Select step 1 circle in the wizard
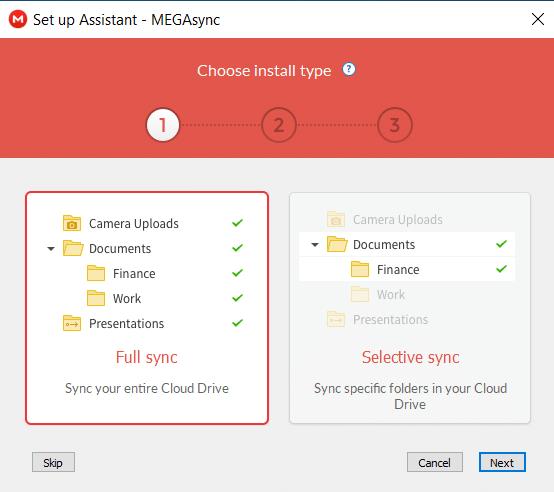Viewport: 554px width, 492px height. (x=163, y=125)
